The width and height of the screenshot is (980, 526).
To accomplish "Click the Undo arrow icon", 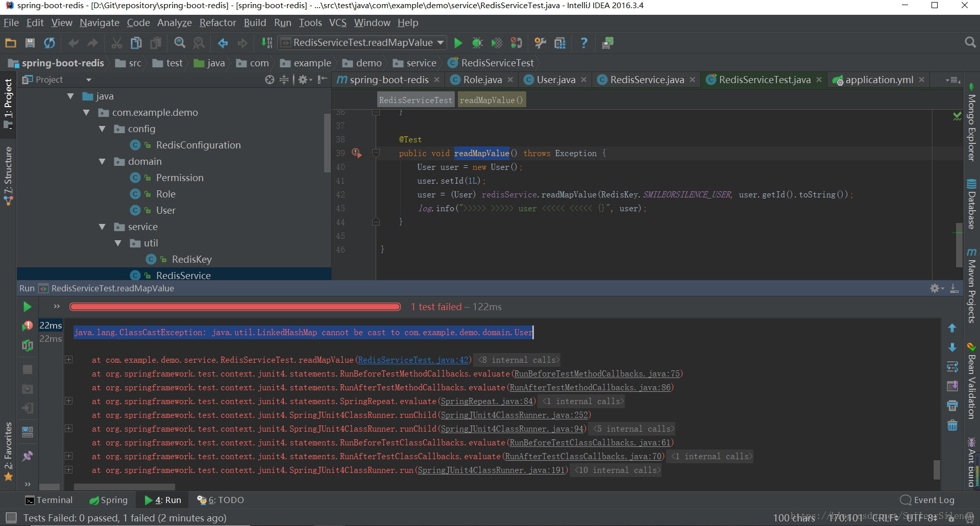I will [x=73, y=43].
